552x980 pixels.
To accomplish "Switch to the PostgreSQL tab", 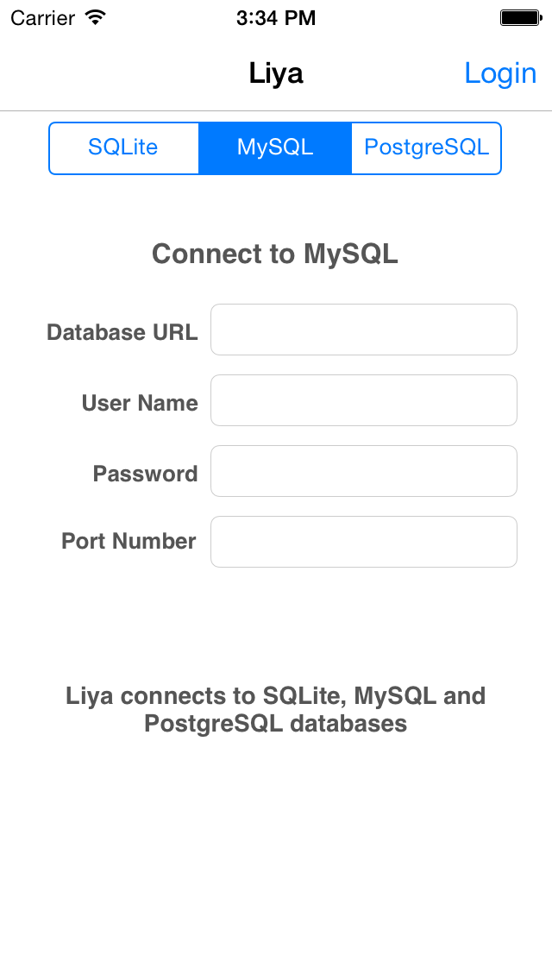I will (426, 148).
